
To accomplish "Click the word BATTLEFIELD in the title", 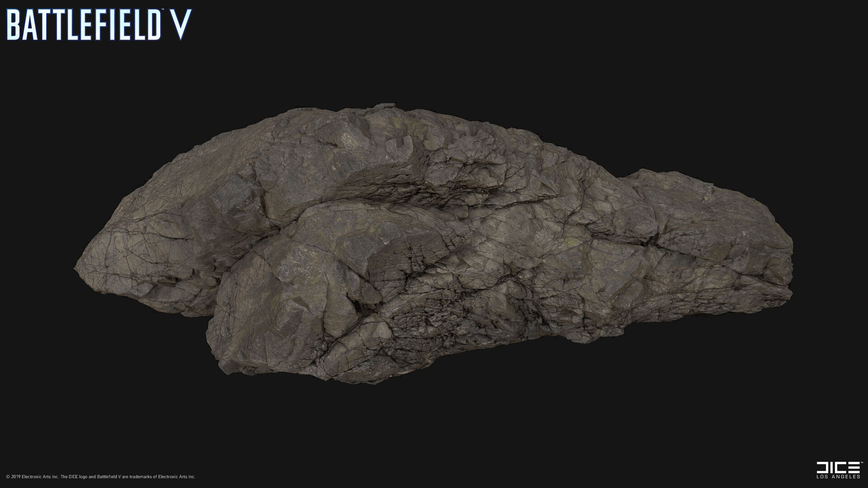I will point(84,25).
